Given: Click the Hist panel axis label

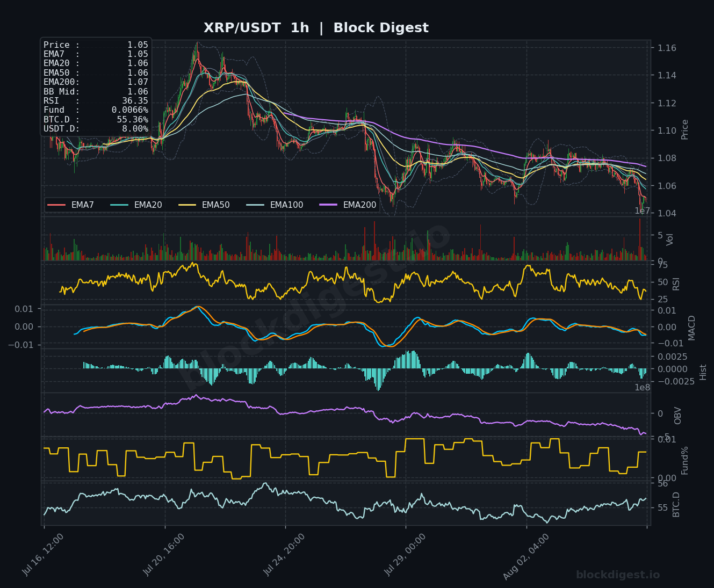Looking at the screenshot, I should pos(703,372).
